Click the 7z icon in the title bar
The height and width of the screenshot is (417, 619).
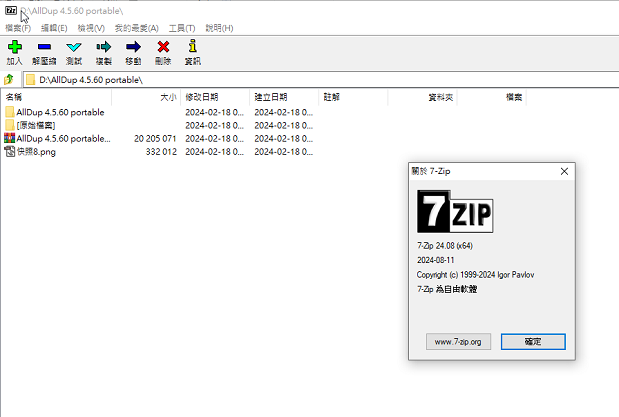coord(11,11)
